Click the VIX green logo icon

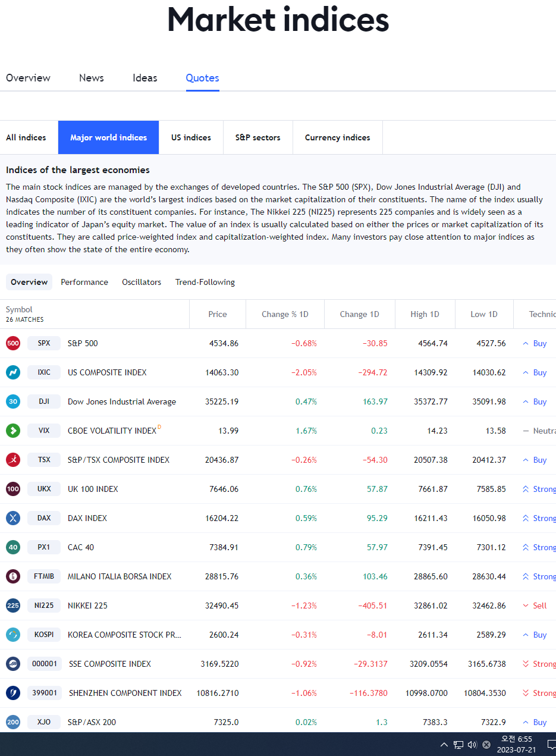[13, 431]
